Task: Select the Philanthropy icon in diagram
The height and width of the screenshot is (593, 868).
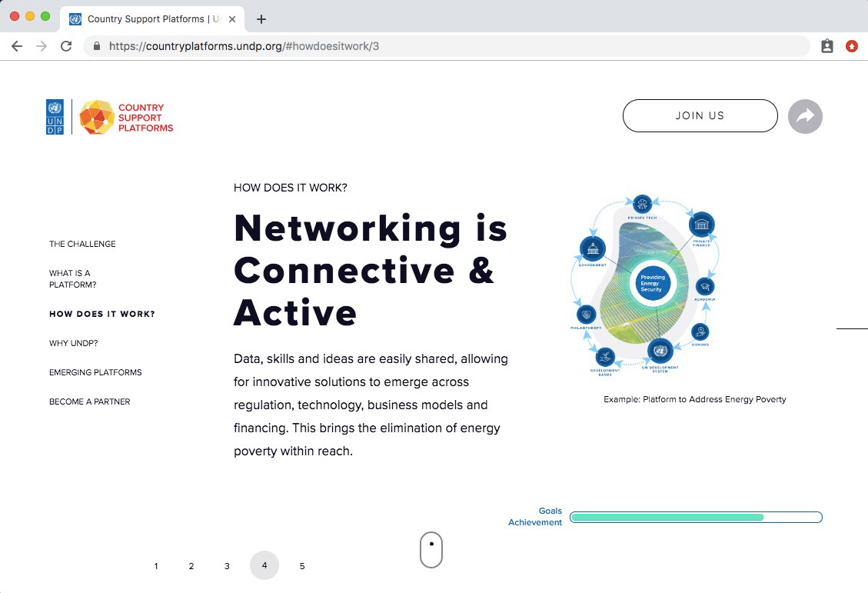Action: click(586, 314)
